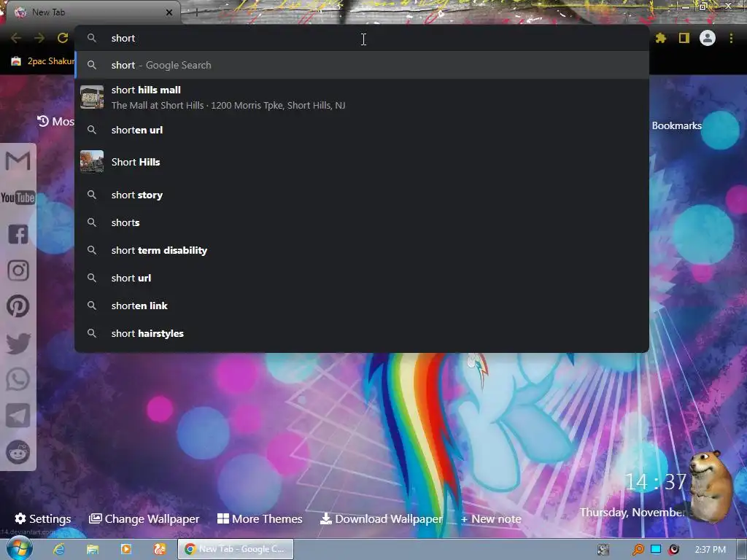
Task: Click the Short Hills town thumbnail
Action: [92, 162]
